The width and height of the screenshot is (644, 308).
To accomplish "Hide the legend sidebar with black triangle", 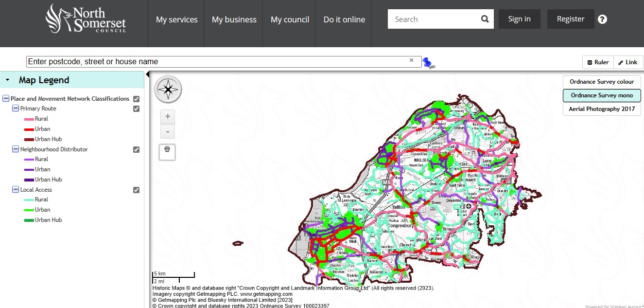I will tap(148, 74).
